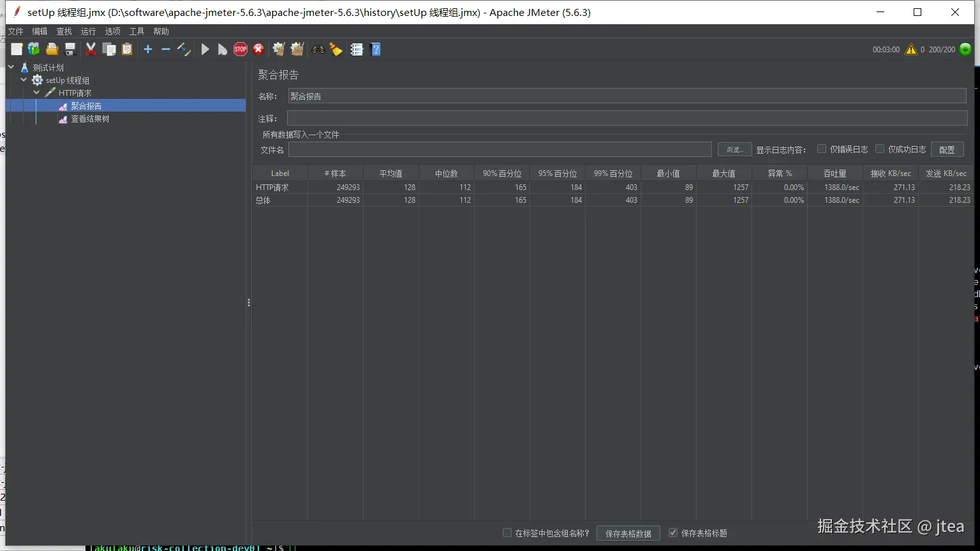Open the 帮助 menu
The image size is (980, 551).
click(161, 31)
